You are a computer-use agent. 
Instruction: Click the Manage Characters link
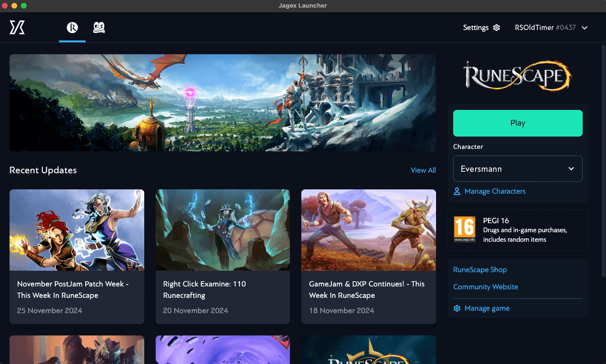pyautogui.click(x=495, y=191)
